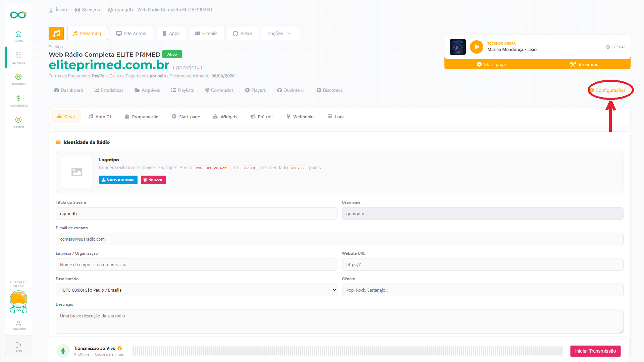Select the Widgets settings tab

(x=225, y=117)
